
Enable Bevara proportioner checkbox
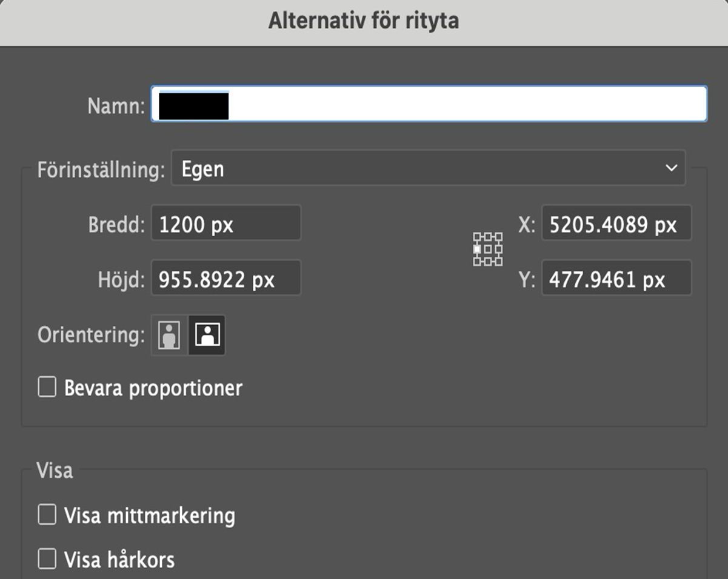coord(47,388)
